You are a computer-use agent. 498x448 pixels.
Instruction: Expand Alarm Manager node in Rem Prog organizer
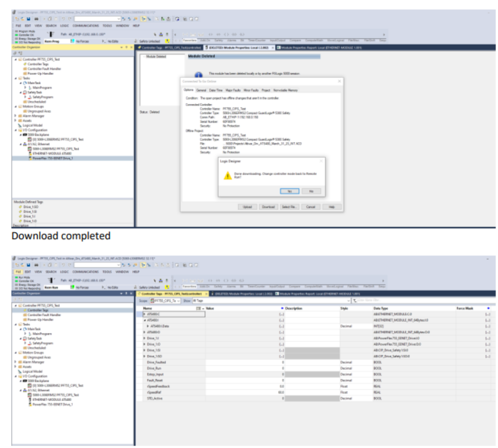[16, 116]
